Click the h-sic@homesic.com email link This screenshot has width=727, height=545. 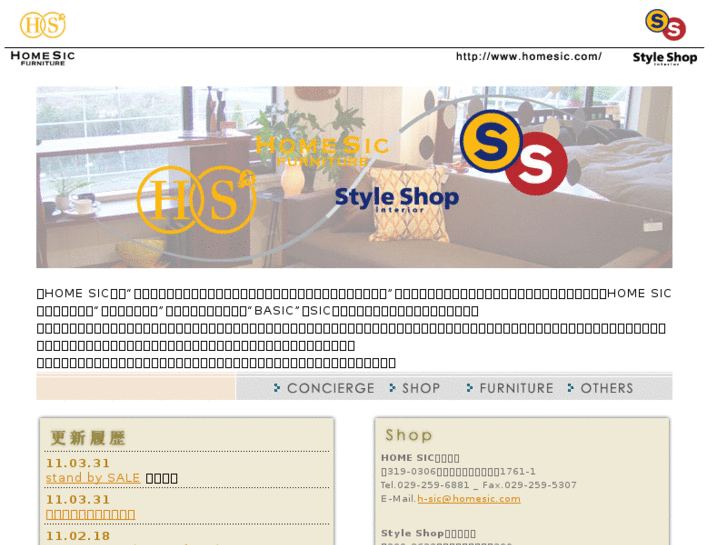click(469, 499)
